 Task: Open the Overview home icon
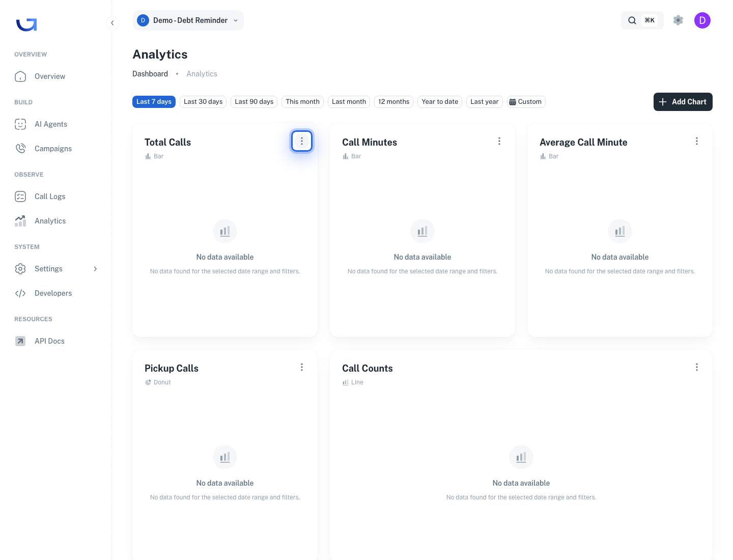20,76
